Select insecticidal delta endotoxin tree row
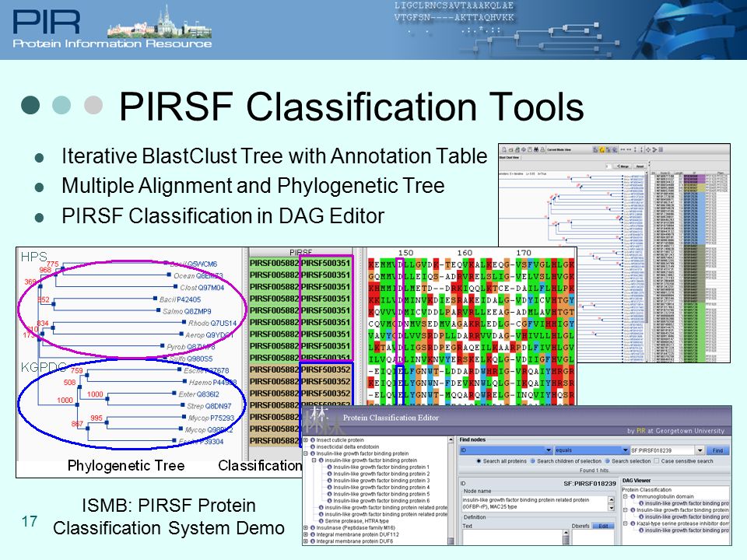Viewport: 747px width, 560px height. (x=348, y=446)
